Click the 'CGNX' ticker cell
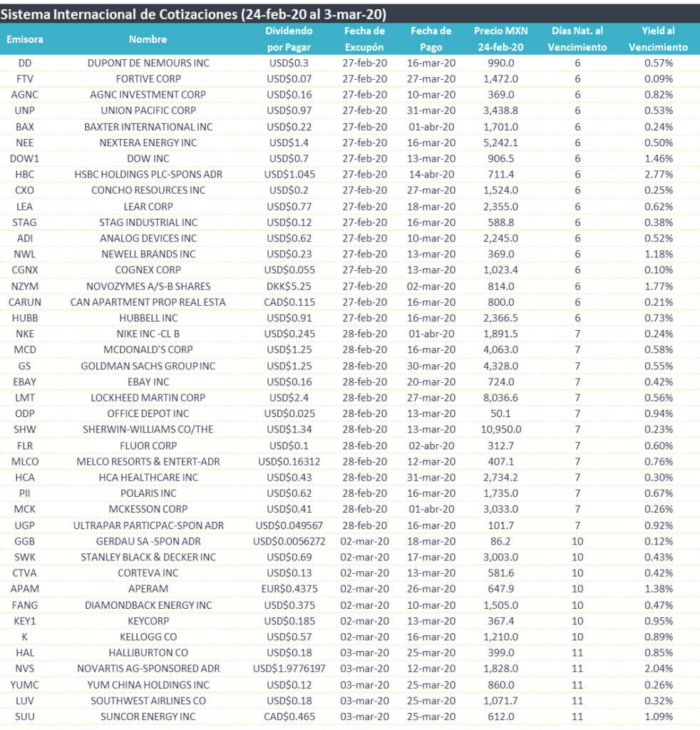The width and height of the screenshot is (700, 730). click(25, 269)
